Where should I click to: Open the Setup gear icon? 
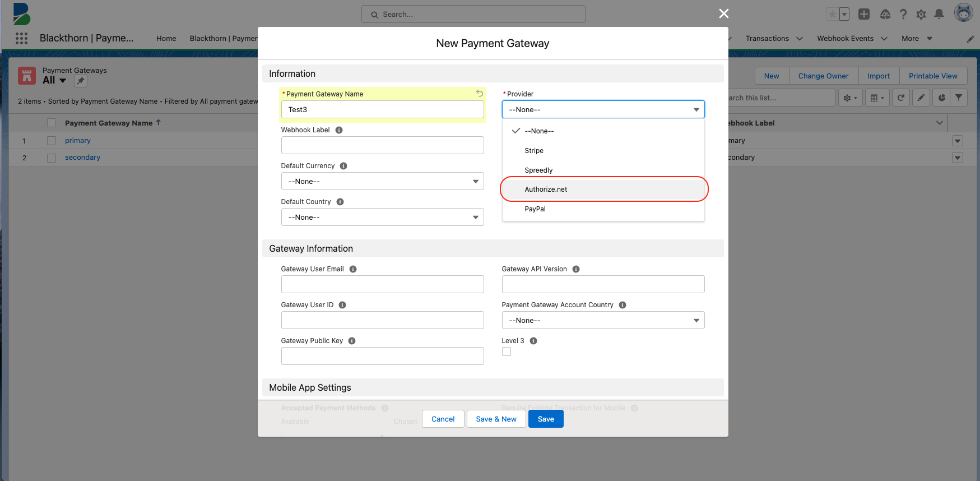[x=921, y=14]
